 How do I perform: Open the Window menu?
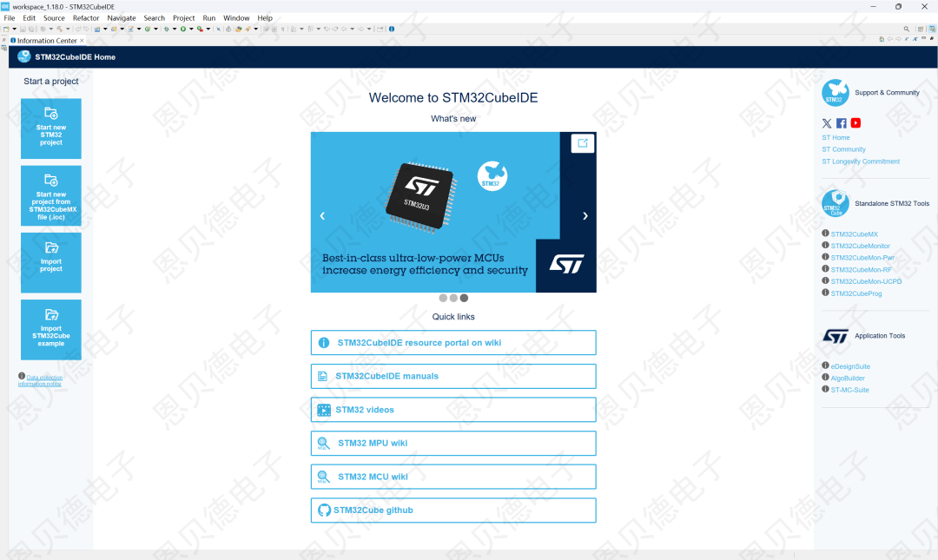[x=236, y=18]
